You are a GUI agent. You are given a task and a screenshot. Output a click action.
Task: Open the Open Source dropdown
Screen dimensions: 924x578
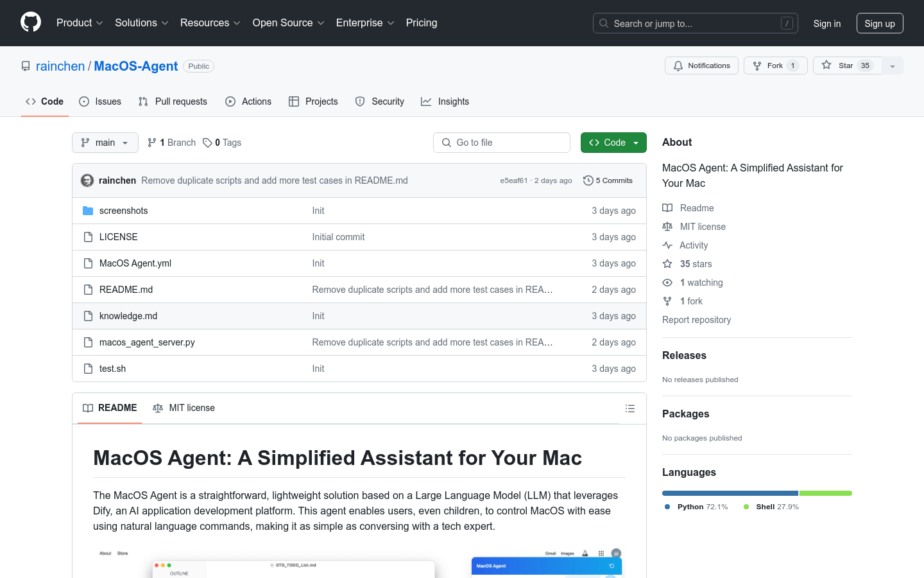289,23
